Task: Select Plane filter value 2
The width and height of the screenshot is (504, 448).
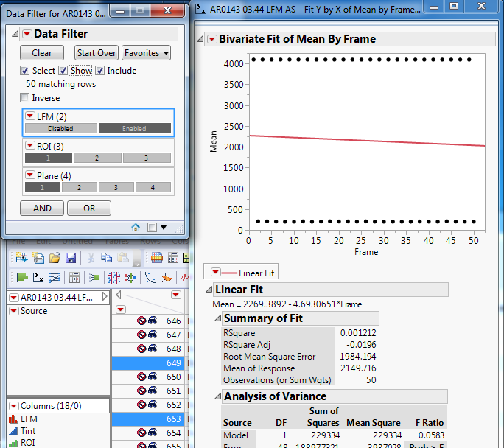Action: [80, 187]
